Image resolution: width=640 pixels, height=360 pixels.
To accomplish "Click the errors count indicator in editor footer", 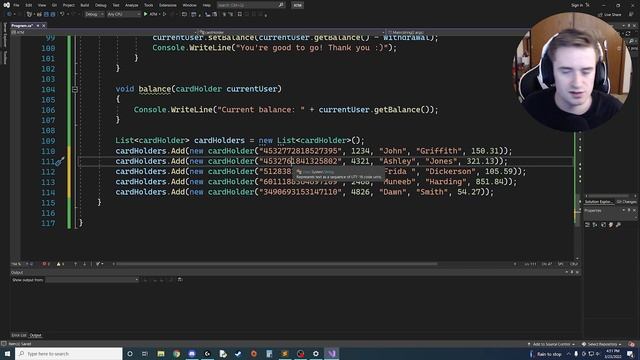I will pos(46,264).
